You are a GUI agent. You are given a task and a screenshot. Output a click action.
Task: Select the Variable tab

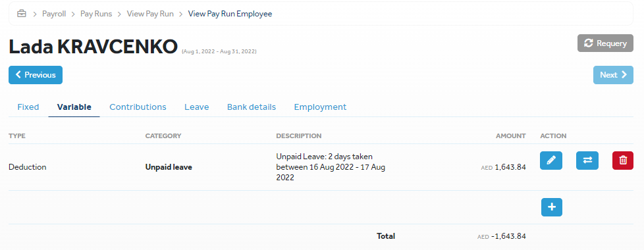pyautogui.click(x=74, y=107)
